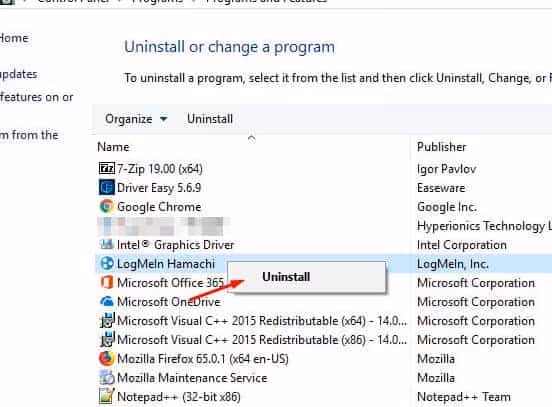Select the LogMeIn Hamachi row
This screenshot has height=407, width=552.
pos(324,264)
